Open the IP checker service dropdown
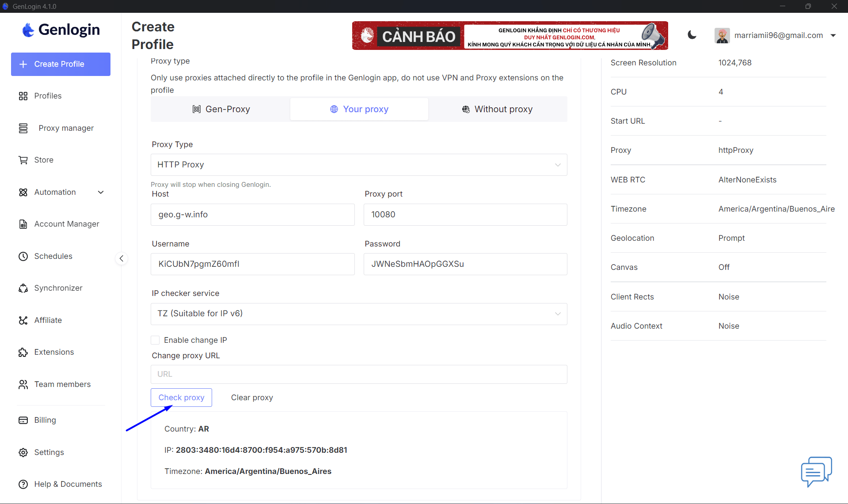The height and width of the screenshot is (504, 848). pyautogui.click(x=359, y=314)
